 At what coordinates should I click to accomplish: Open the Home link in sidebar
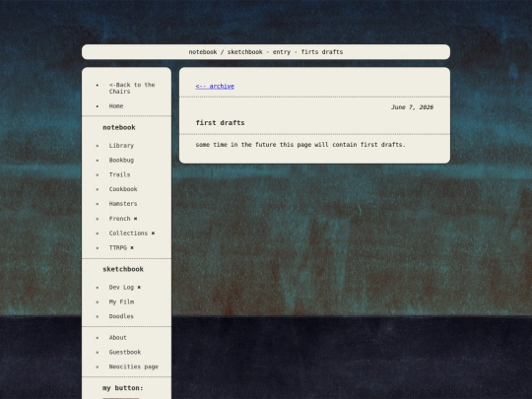116,106
